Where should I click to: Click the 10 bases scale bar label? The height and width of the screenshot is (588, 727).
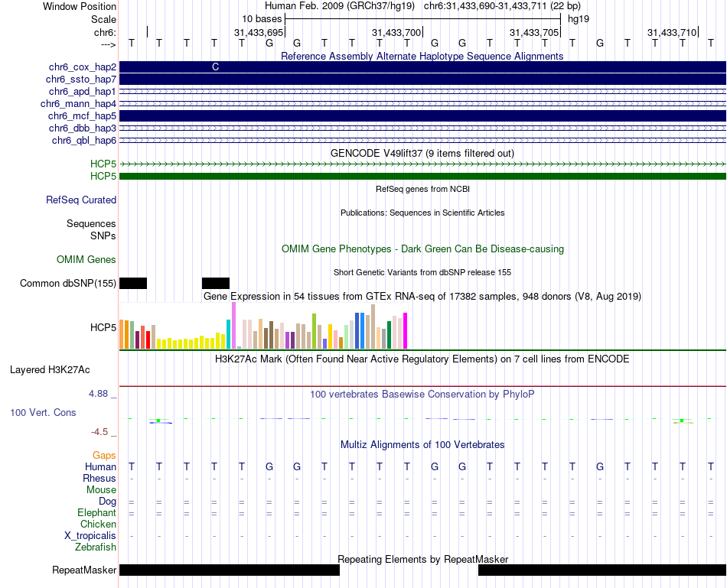click(262, 19)
